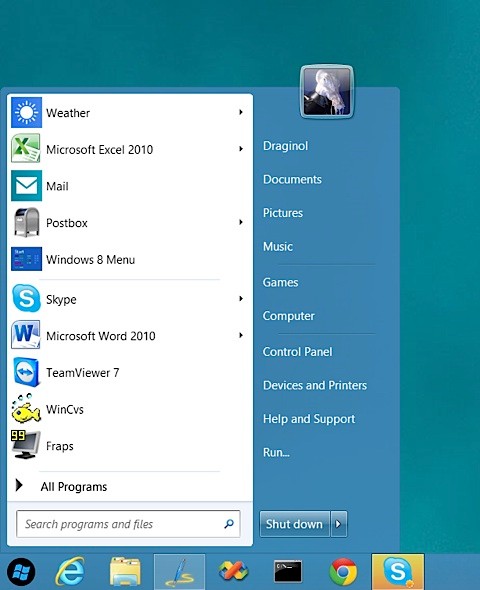Open the TeamViewer 7 icon
Viewport: 480px width, 590px height.
26,372
